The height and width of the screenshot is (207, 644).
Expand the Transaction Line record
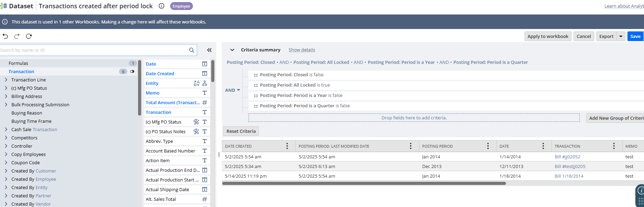tap(6, 80)
